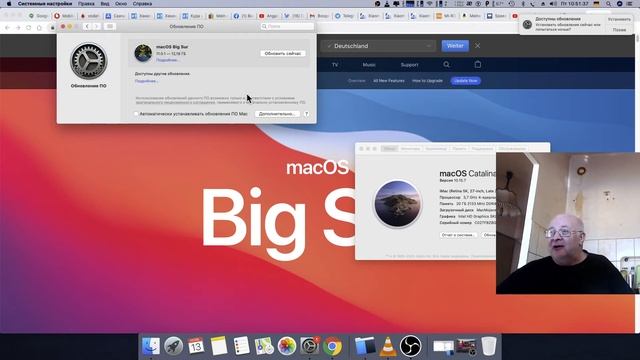Open Подробнее link under other updates
Screen dimensions: 640x360
[x=146, y=81]
